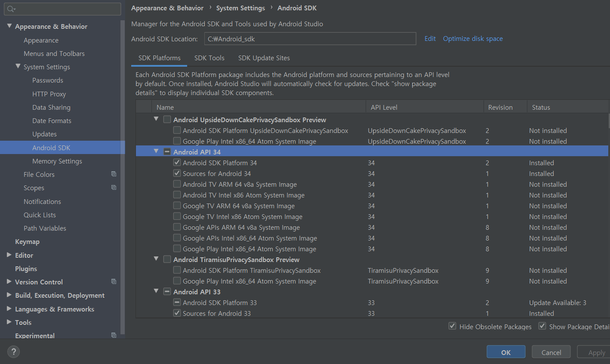Click Appearance & Behavior breadcrumb
Screen dimensions: 610x364
[167, 8]
